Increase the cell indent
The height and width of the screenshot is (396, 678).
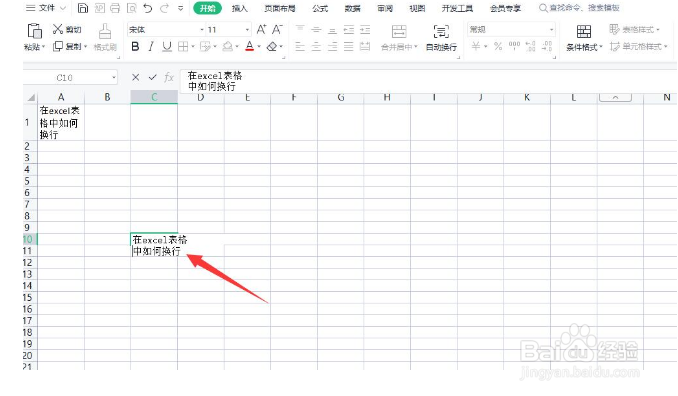tap(365, 29)
